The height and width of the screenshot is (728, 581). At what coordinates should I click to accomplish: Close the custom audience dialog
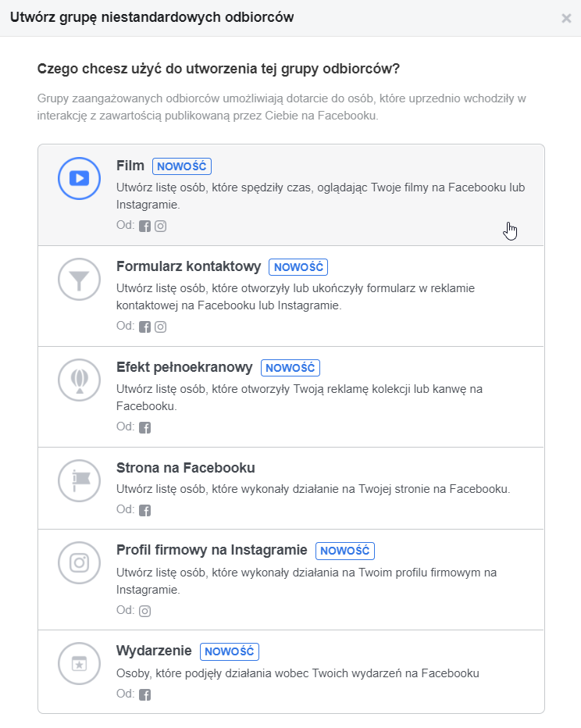pos(566,18)
